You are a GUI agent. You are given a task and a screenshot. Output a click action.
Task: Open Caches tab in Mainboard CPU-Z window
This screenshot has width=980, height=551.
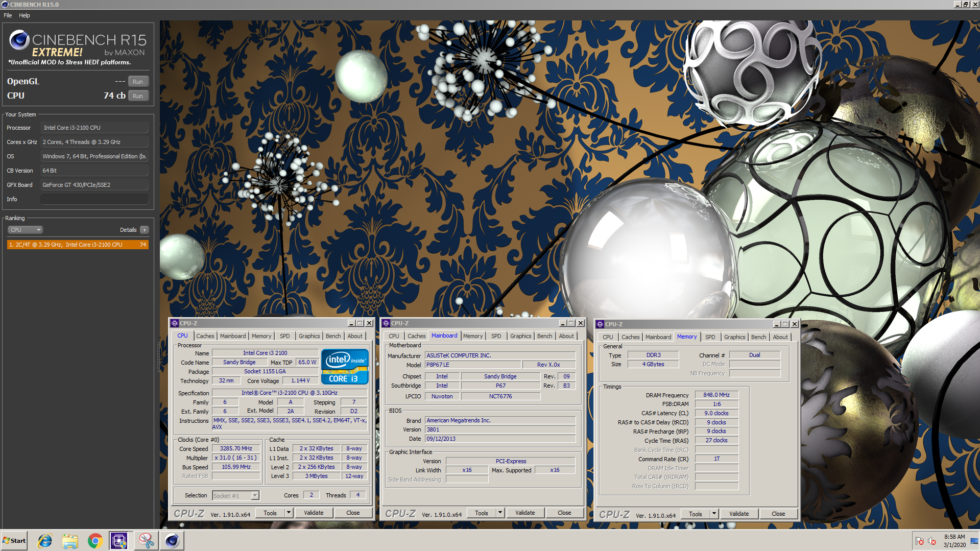tap(417, 336)
